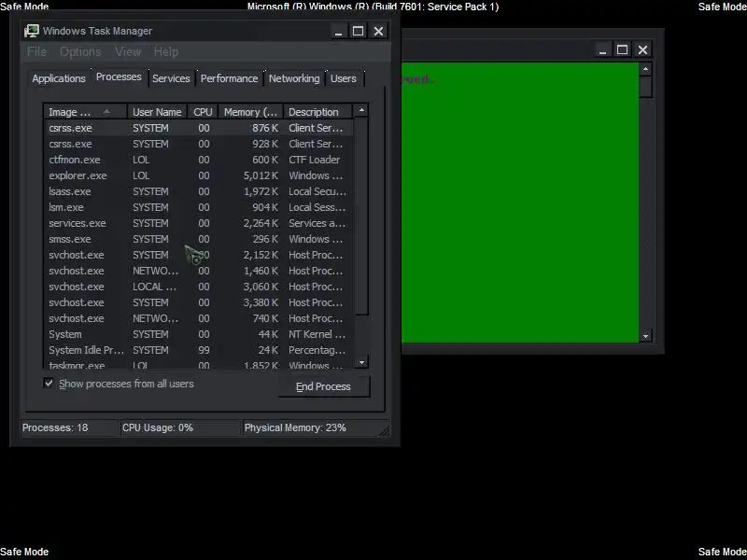Maximize the Windows Task Manager window

click(x=359, y=32)
